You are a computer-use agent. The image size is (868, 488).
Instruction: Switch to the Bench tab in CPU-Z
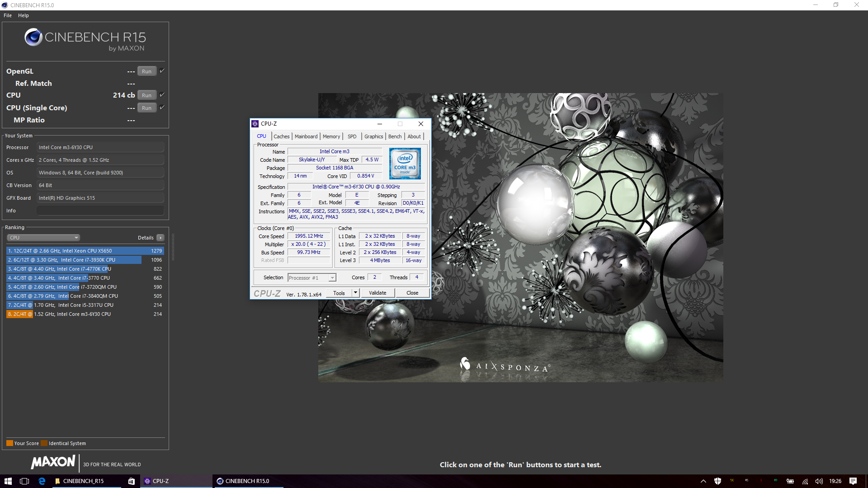pyautogui.click(x=395, y=136)
